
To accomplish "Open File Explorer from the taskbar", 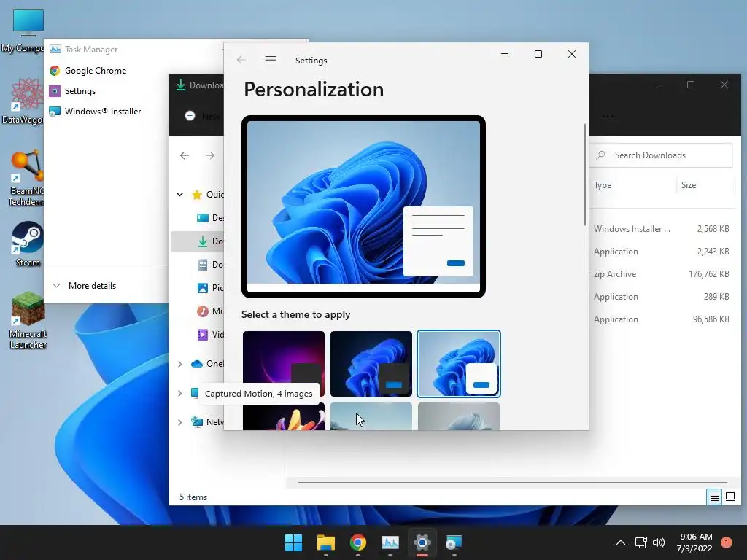I will (x=326, y=542).
